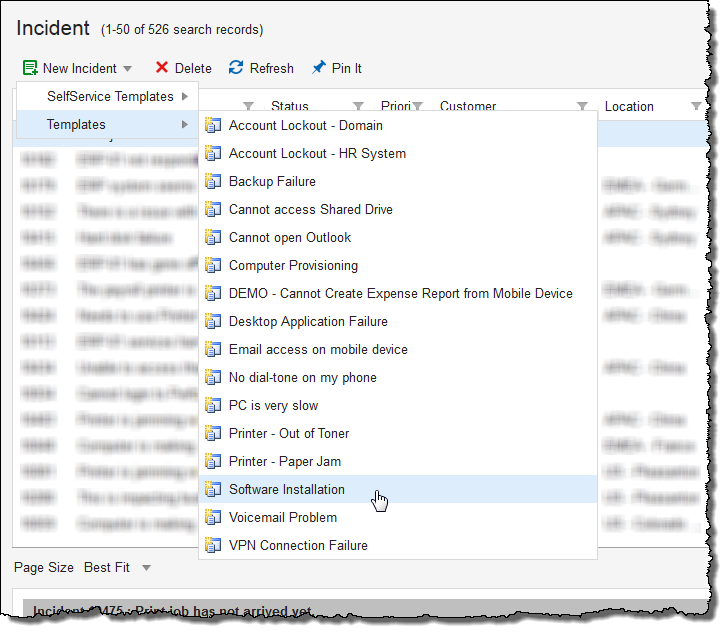The image size is (728, 633).
Task: Click template icon beside Voicemail Problem
Action: tap(213, 517)
